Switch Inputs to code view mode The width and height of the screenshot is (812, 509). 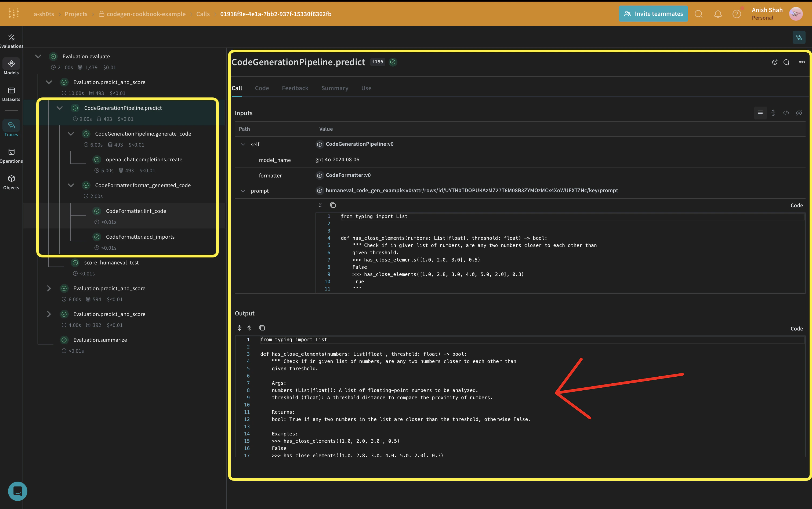[x=786, y=113]
